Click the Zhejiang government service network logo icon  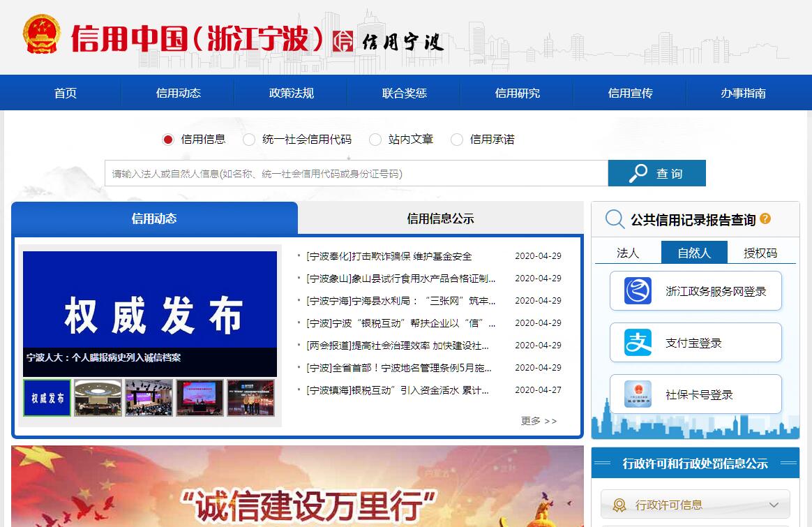pyautogui.click(x=638, y=291)
